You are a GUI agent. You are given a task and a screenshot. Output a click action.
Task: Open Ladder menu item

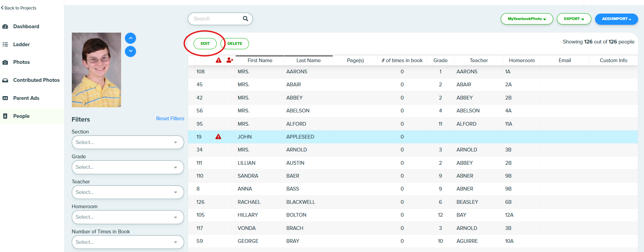point(21,44)
